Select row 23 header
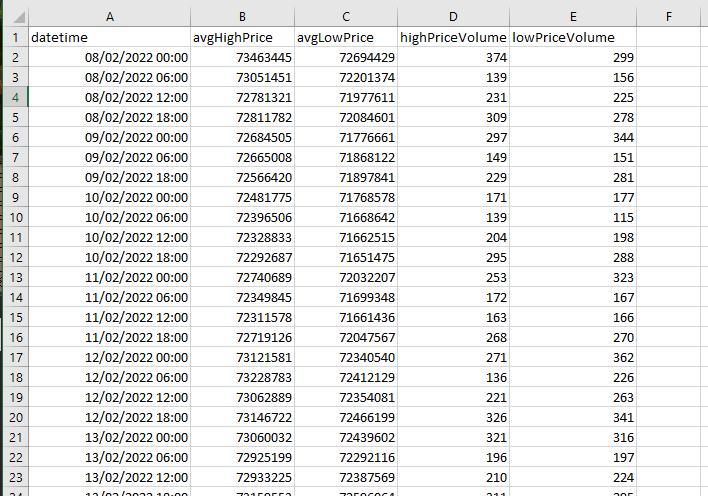 point(16,477)
